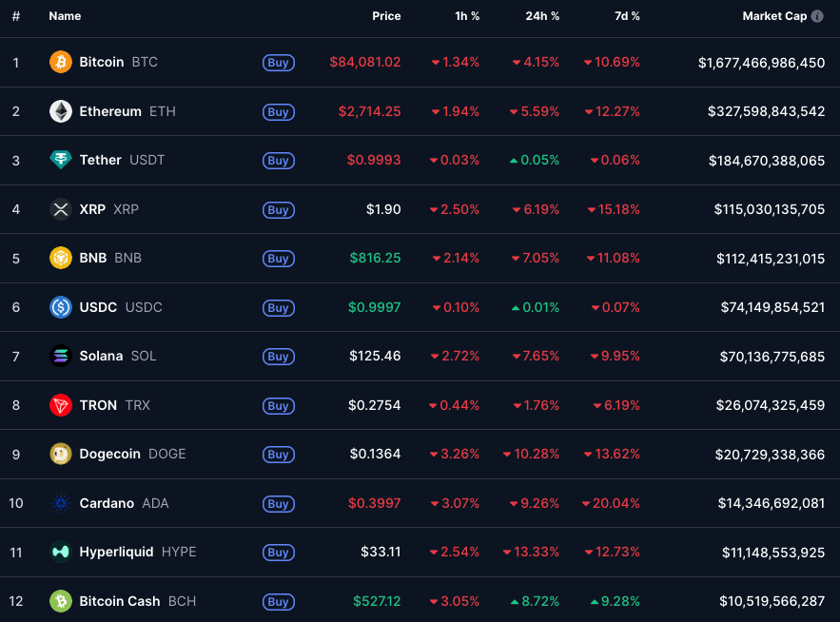Click the XRP logo icon
Viewport: 840px width, 622px height.
(x=61, y=209)
